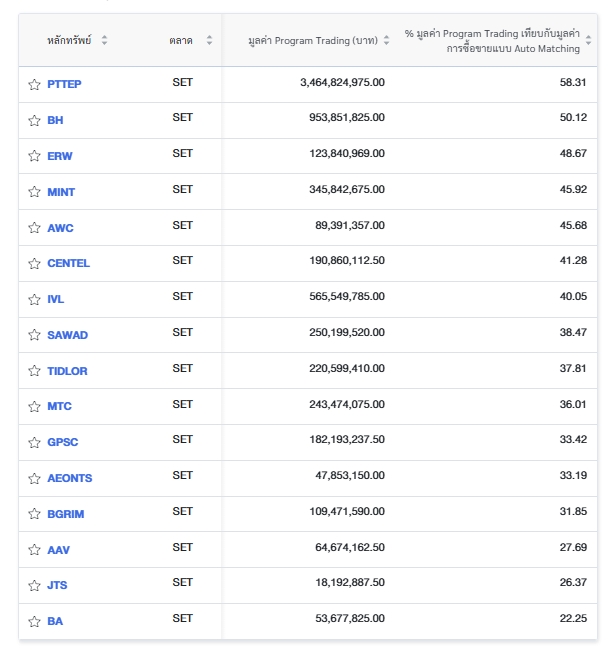Open the AEONTS stock link

(70, 478)
